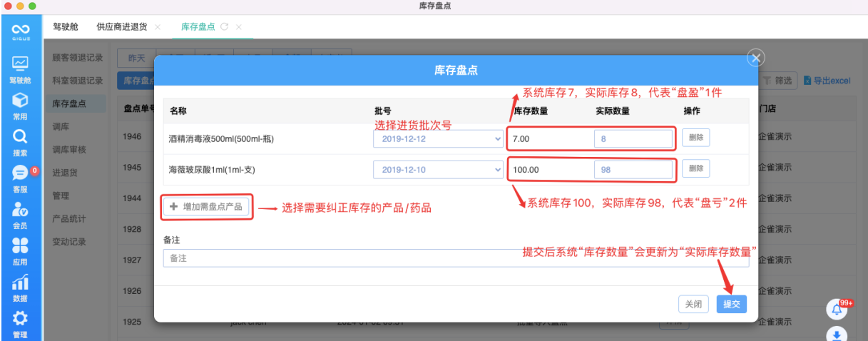Viewport: 868px width, 341px height.
Task: Click stocktake number 1946 in background list
Action: coord(132,136)
